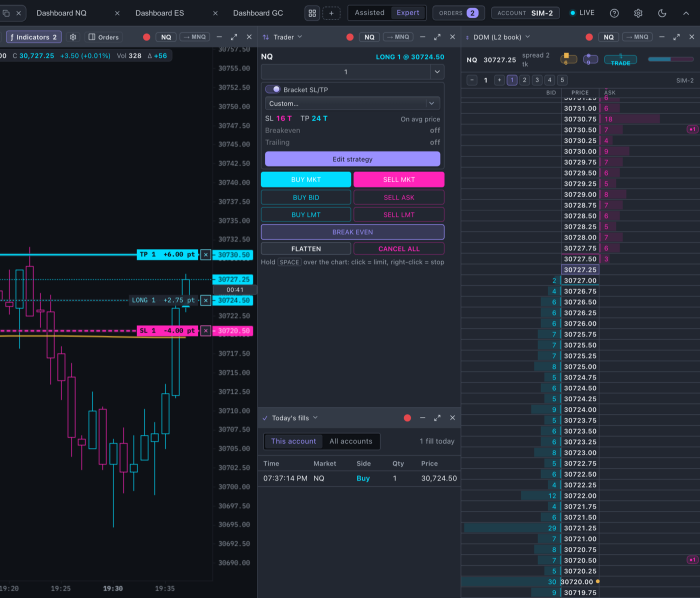Open the Custom... bracket preset dropdown
Image resolution: width=700 pixels, height=598 pixels.
[x=352, y=103]
